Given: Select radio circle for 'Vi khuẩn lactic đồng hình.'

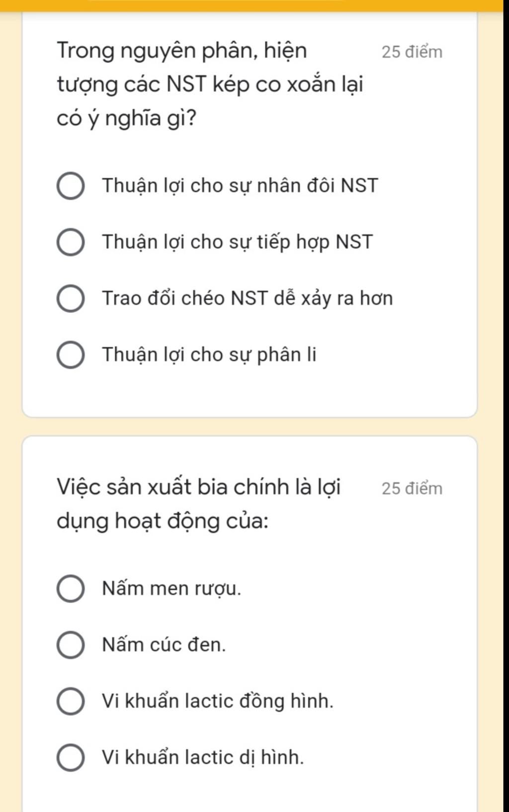Looking at the screenshot, I should 70,701.
